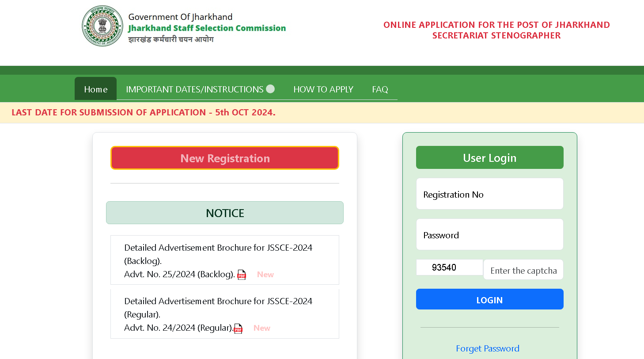This screenshot has height=359, width=644.
Task: Focus the Registration No field
Action: [489, 194]
